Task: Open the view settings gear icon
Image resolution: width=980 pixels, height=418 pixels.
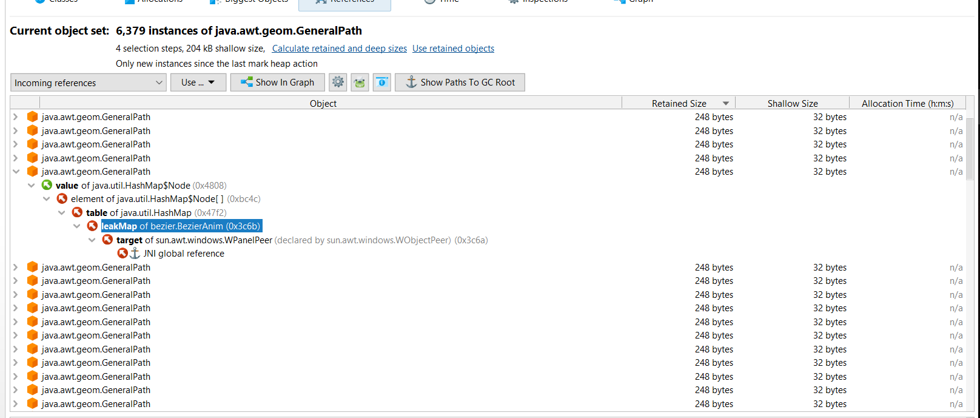Action: pyautogui.click(x=338, y=82)
